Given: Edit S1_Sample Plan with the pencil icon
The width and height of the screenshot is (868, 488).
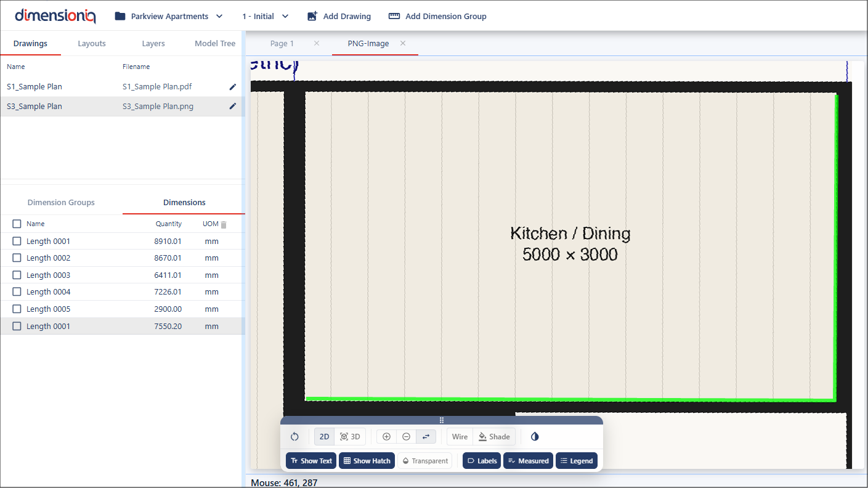Looking at the screenshot, I should point(232,87).
